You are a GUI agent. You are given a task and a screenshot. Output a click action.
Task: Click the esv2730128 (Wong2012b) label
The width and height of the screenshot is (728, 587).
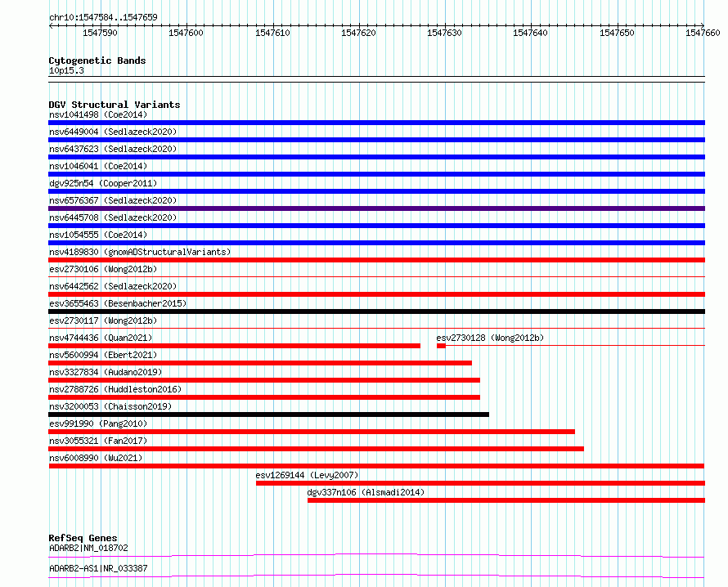point(490,338)
